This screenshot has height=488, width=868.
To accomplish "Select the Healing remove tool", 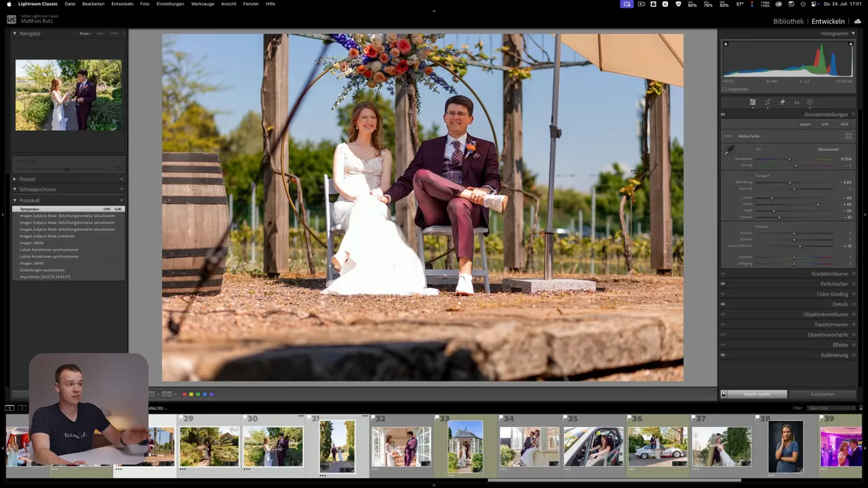I will click(781, 102).
